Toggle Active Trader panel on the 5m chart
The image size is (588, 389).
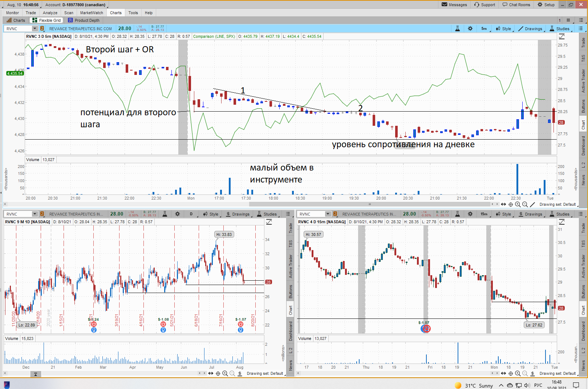[583, 81]
